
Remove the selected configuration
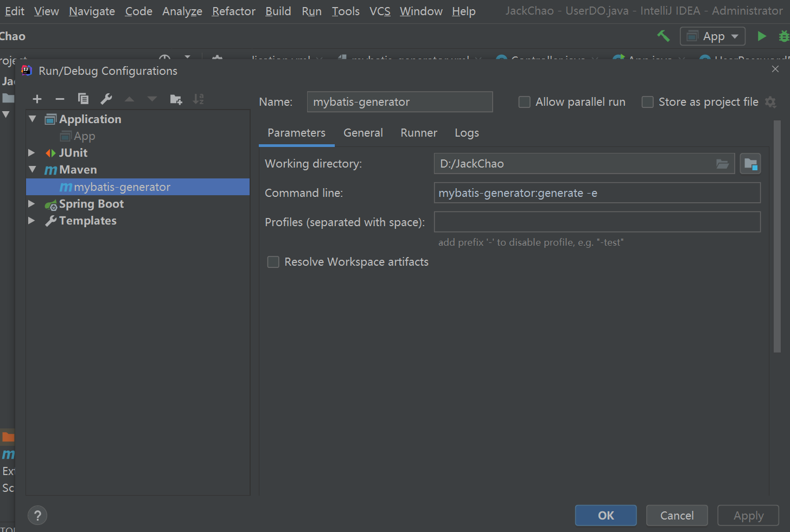[x=60, y=99]
